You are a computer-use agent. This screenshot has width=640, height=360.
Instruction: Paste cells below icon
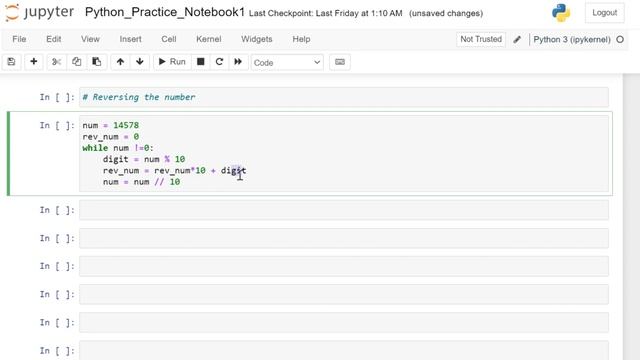pyautogui.click(x=97, y=62)
